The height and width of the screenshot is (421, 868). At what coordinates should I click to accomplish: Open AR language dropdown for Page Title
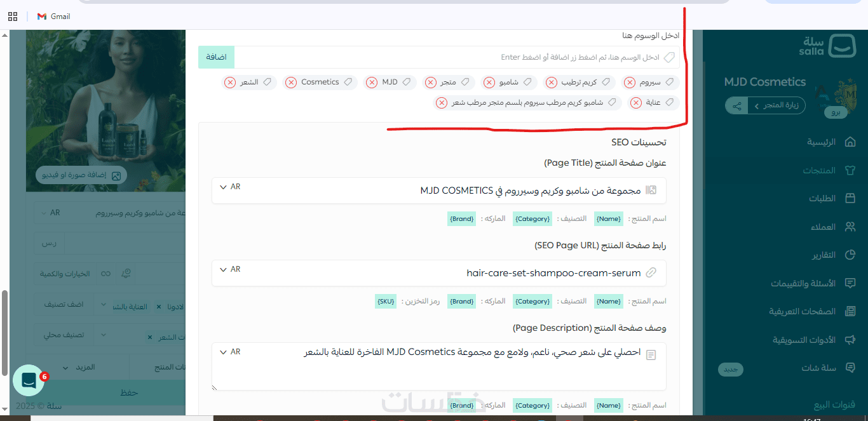pyautogui.click(x=230, y=187)
